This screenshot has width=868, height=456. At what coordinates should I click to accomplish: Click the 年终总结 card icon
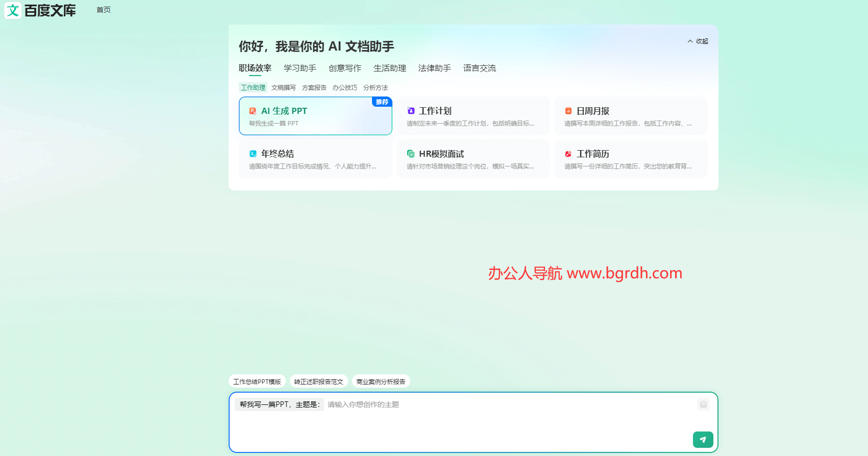coord(253,154)
